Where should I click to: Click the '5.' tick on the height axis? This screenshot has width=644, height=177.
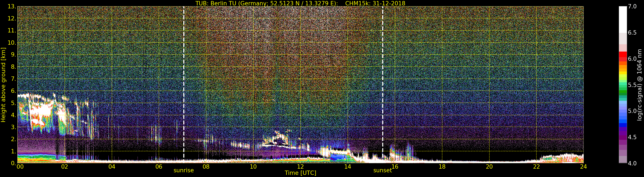(13, 103)
